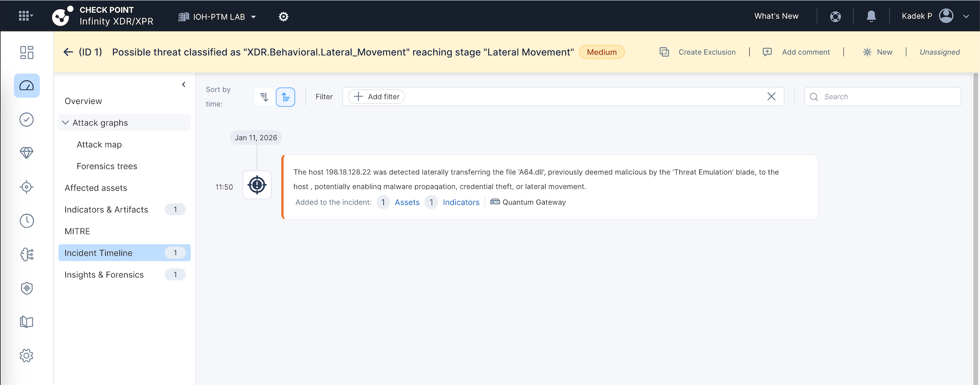Collapse the incident navigation panel

(184, 85)
